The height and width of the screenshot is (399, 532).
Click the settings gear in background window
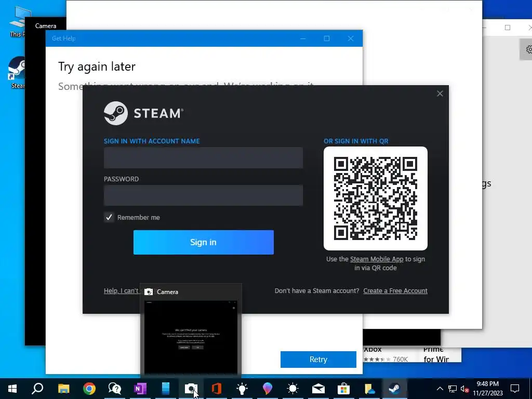point(528,49)
